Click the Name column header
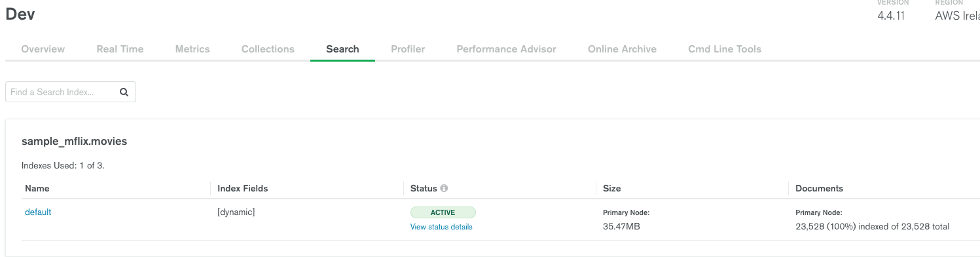 pos(37,188)
